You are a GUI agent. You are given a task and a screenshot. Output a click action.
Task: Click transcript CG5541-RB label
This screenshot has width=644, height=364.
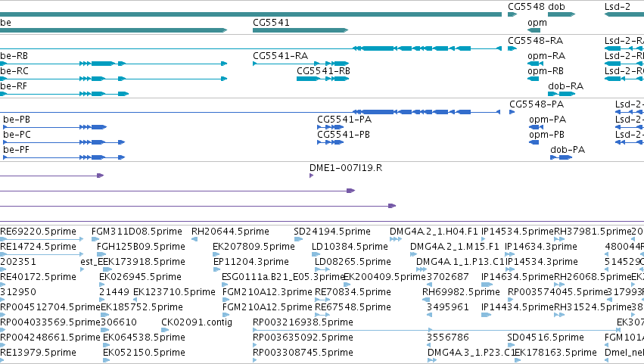click(324, 71)
